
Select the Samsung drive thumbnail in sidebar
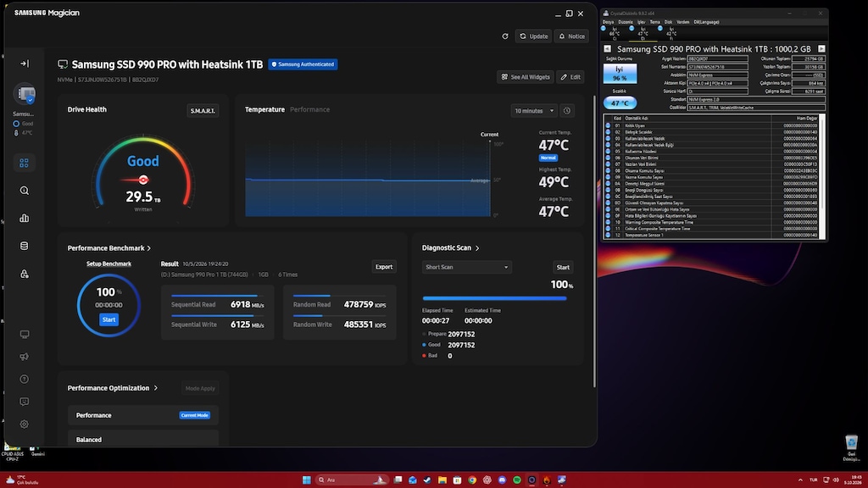point(25,93)
